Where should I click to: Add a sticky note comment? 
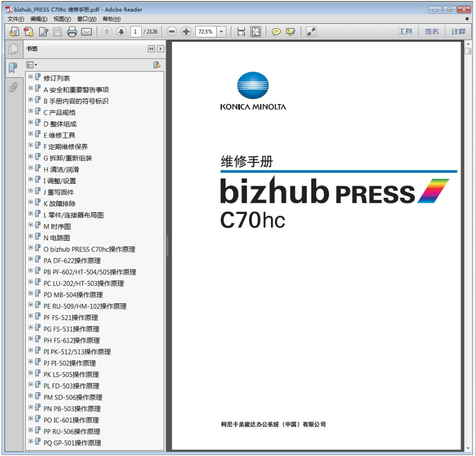[276, 32]
